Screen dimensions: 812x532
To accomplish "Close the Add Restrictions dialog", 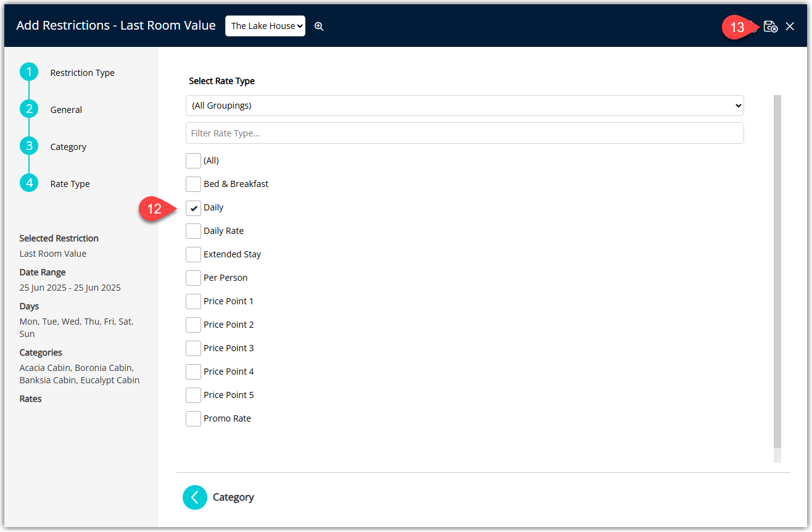I will (790, 27).
